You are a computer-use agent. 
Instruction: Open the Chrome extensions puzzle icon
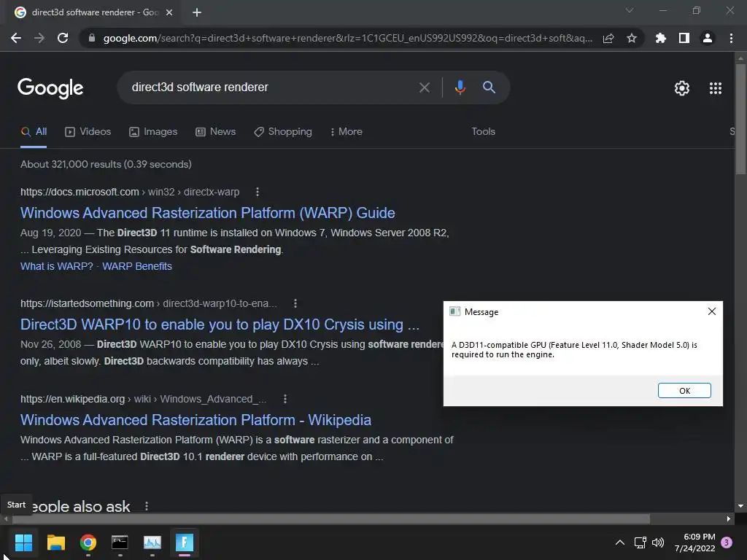click(661, 38)
